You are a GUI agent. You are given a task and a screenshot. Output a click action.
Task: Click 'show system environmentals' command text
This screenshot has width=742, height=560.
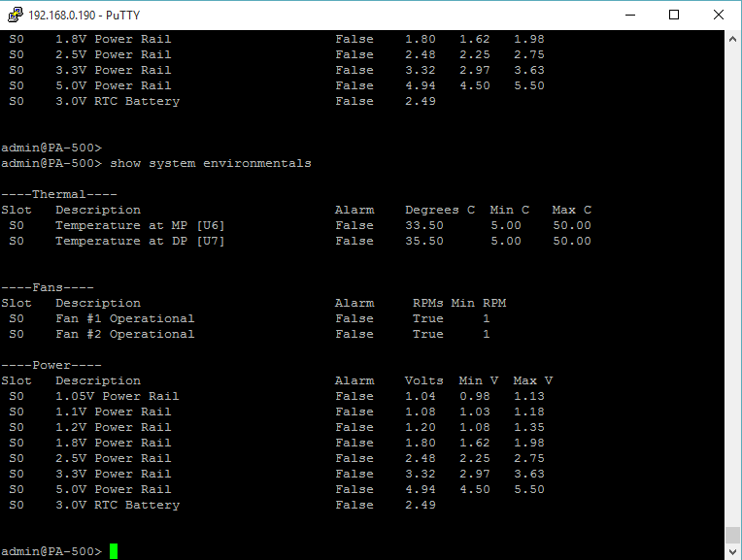coord(211,164)
